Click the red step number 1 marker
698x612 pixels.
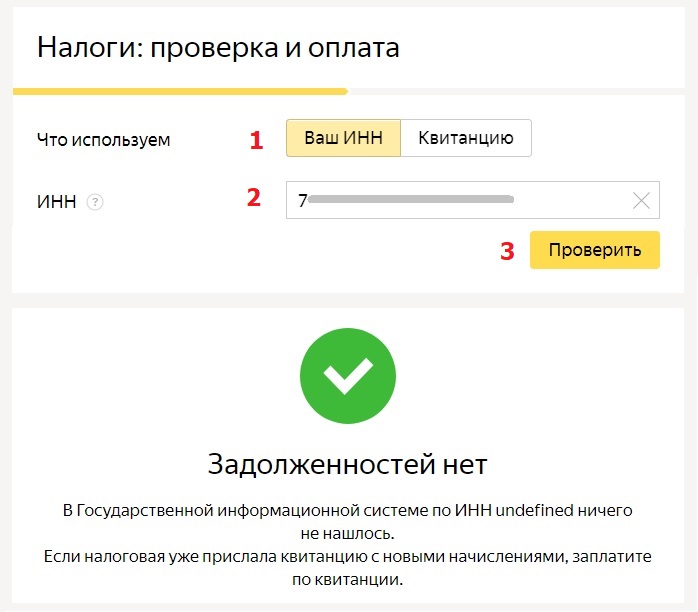click(x=256, y=140)
